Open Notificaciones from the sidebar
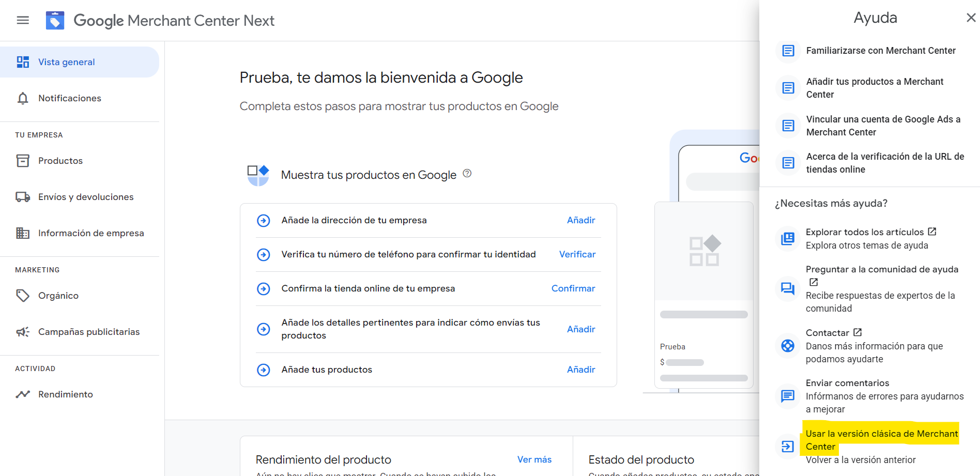Screen dimensions: 980x476 pyautogui.click(x=80, y=98)
